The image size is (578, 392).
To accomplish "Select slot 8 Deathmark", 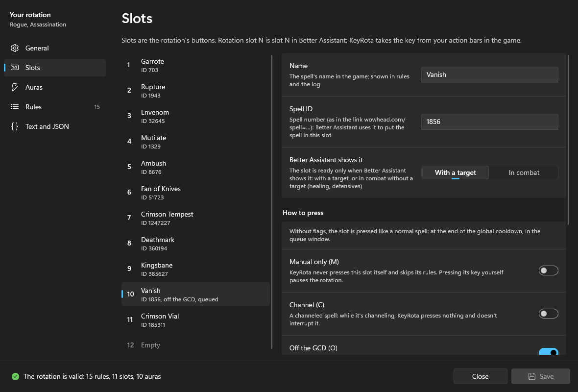I will (x=195, y=244).
